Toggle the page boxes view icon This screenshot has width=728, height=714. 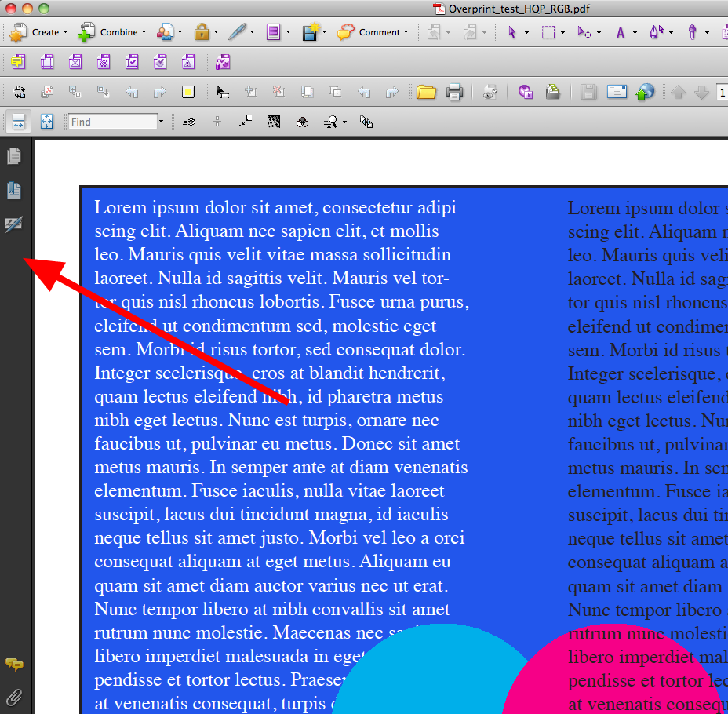[x=47, y=62]
